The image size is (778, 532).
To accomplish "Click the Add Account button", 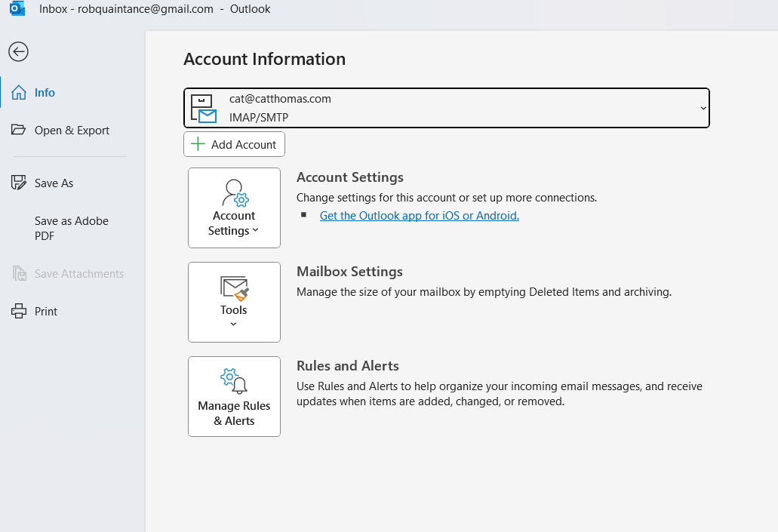I will click(x=234, y=144).
